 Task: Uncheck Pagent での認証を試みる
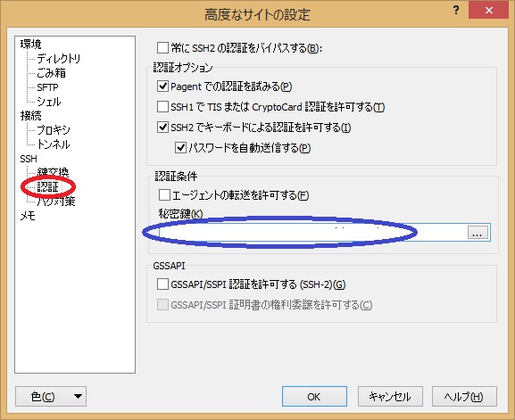(162, 86)
